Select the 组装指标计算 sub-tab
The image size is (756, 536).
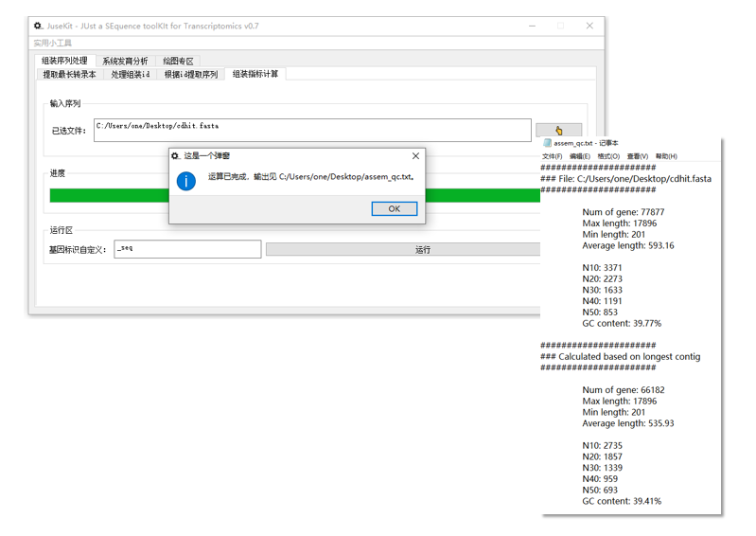255,74
